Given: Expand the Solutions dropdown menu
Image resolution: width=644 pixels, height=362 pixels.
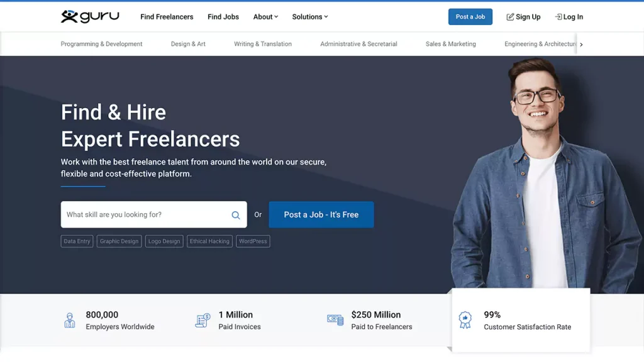Looking at the screenshot, I should point(309,17).
